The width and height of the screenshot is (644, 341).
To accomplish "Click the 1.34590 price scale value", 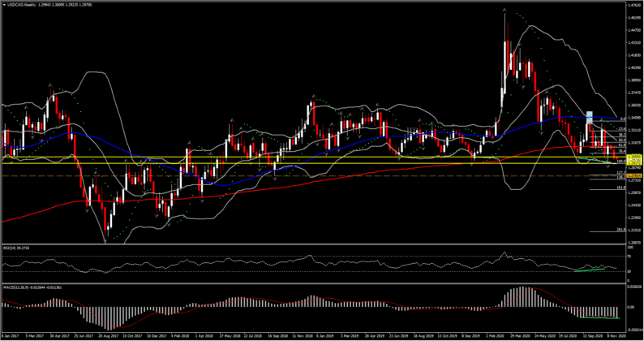I will (634, 118).
